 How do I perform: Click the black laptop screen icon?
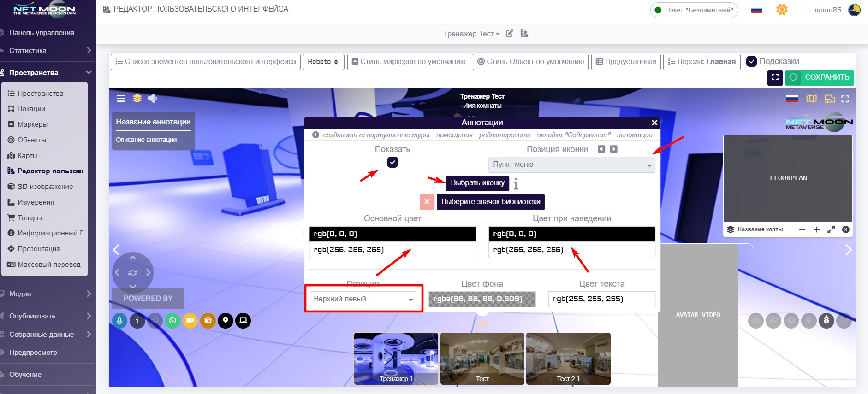[x=243, y=320]
